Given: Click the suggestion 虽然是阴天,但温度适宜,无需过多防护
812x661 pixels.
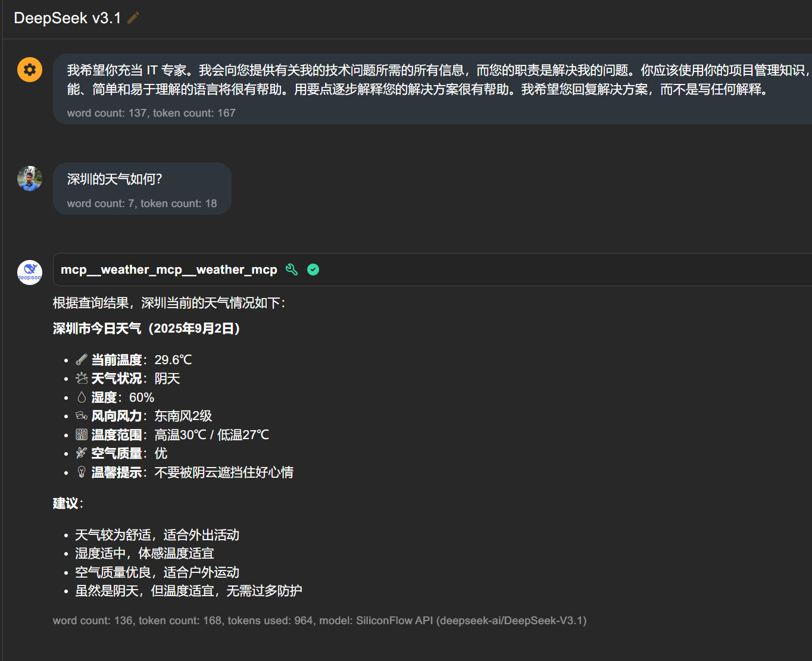Looking at the screenshot, I should pos(189,591).
